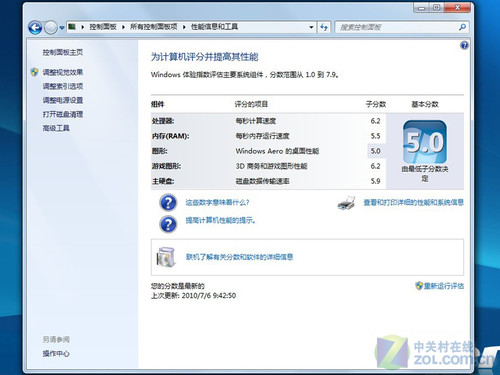Screen dimensions: 500x375
Task: Click the shield icon beside 调整视觉效果
Action: click(35, 72)
